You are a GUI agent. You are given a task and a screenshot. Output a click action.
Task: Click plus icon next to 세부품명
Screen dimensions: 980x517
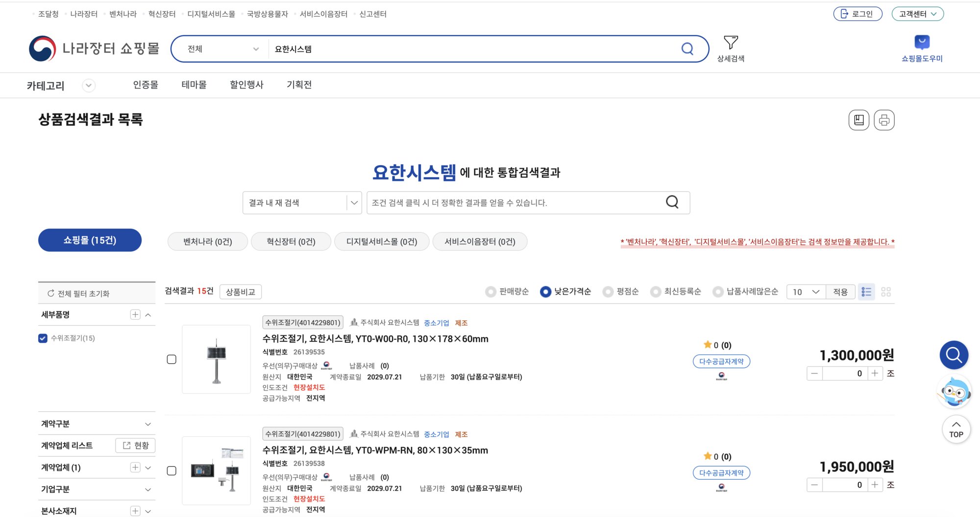click(x=135, y=314)
